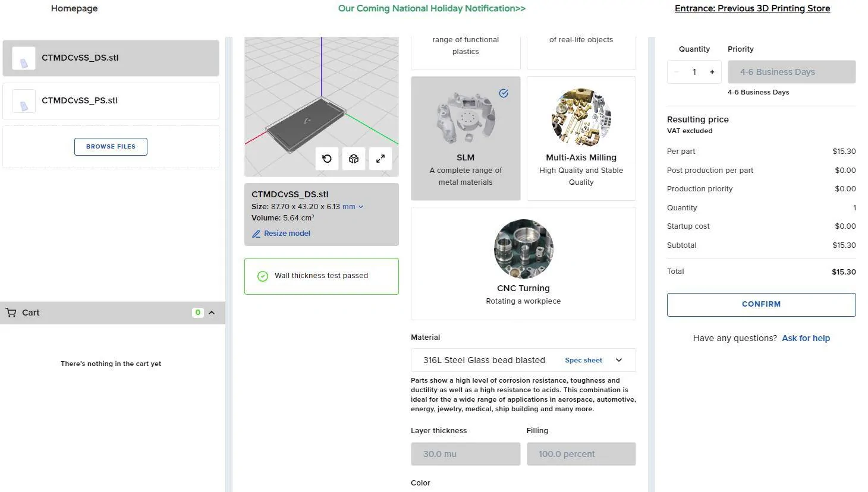Open the size unit mm dropdown

tap(353, 207)
